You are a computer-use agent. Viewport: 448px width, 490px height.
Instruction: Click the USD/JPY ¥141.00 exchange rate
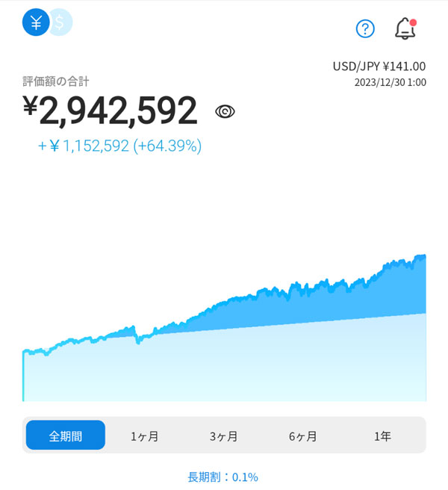tap(379, 66)
